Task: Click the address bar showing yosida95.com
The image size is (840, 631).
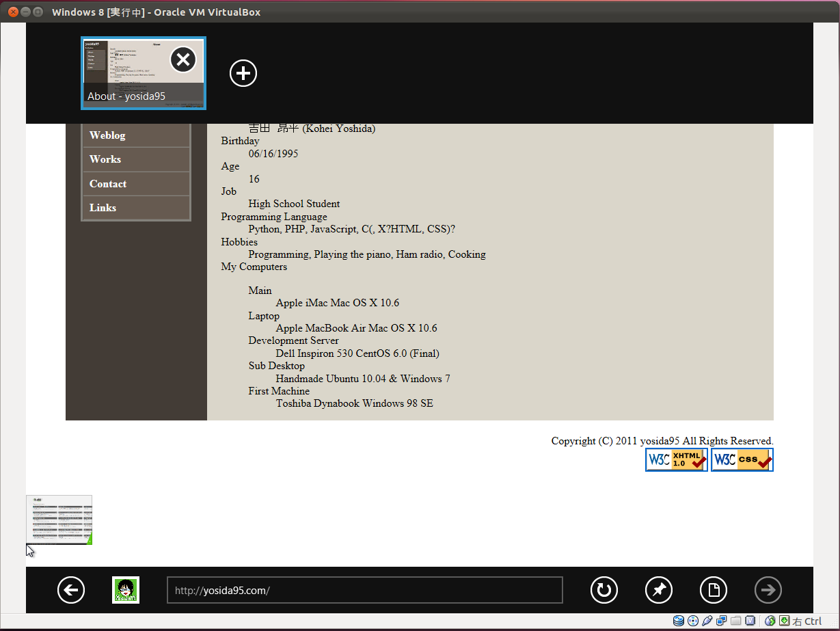Action: 364,590
